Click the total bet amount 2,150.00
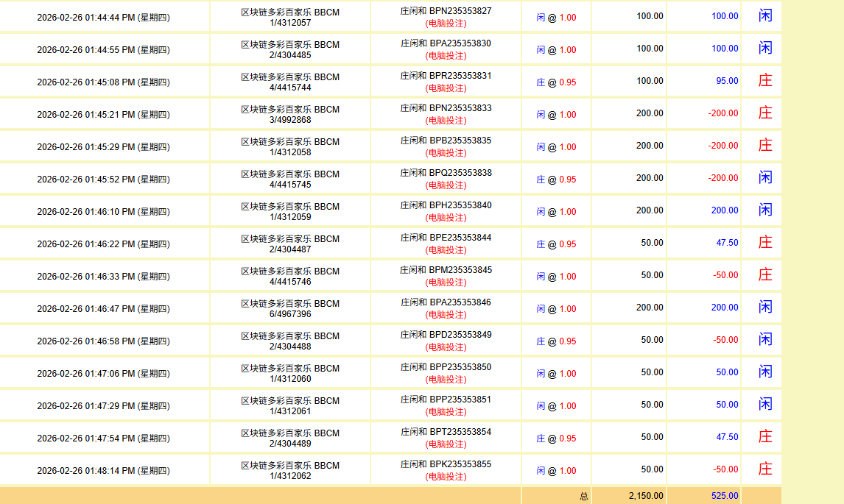The width and height of the screenshot is (844, 504). (x=646, y=496)
